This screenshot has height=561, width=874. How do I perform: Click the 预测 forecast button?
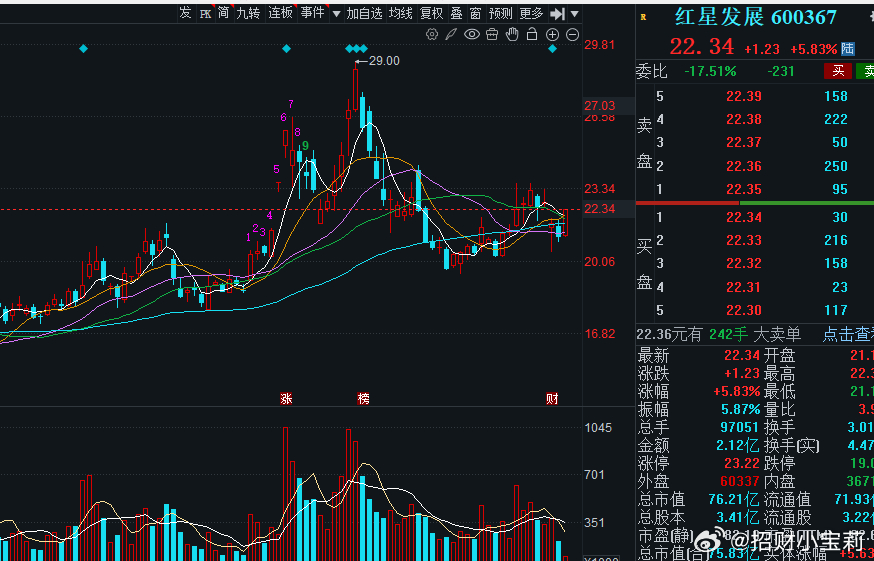click(x=500, y=13)
